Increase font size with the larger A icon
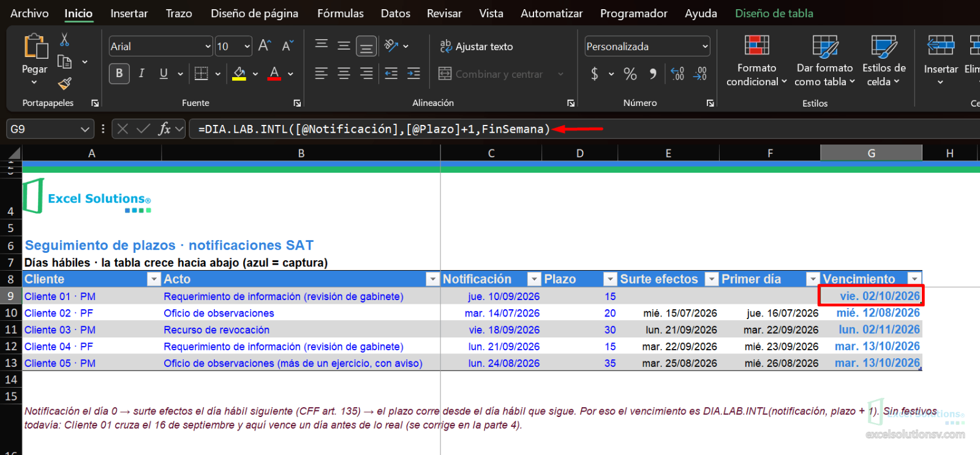This screenshot has height=455, width=980. point(265,46)
